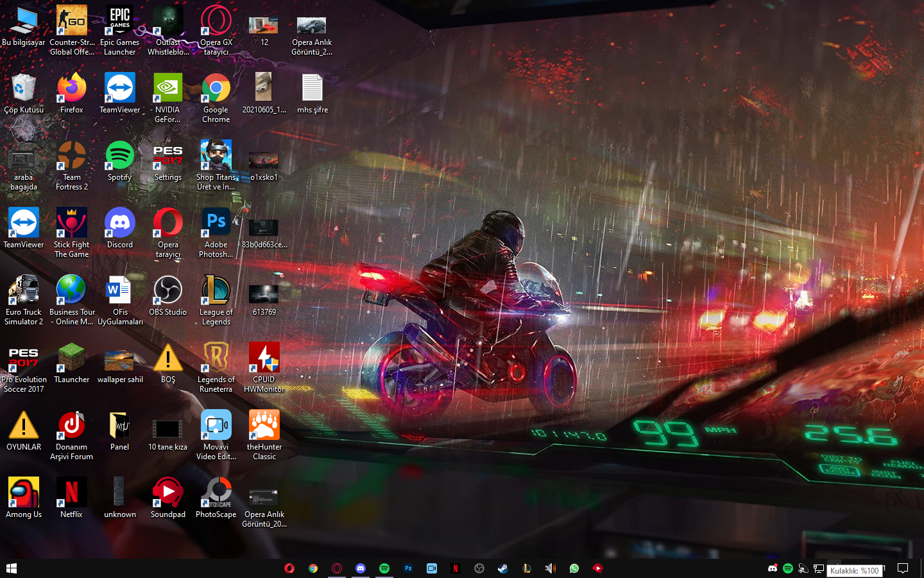Click the Spotify system tray icon
The image size is (924, 578).
click(x=788, y=568)
